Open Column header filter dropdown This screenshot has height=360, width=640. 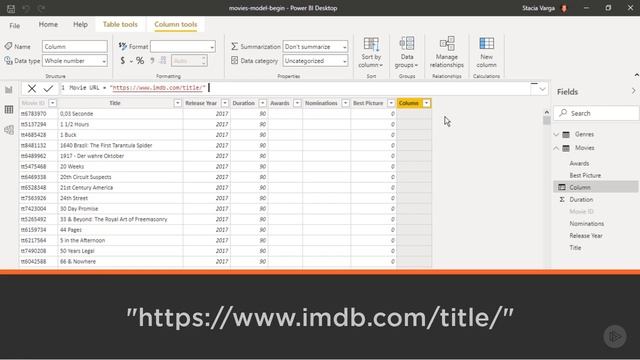426,103
